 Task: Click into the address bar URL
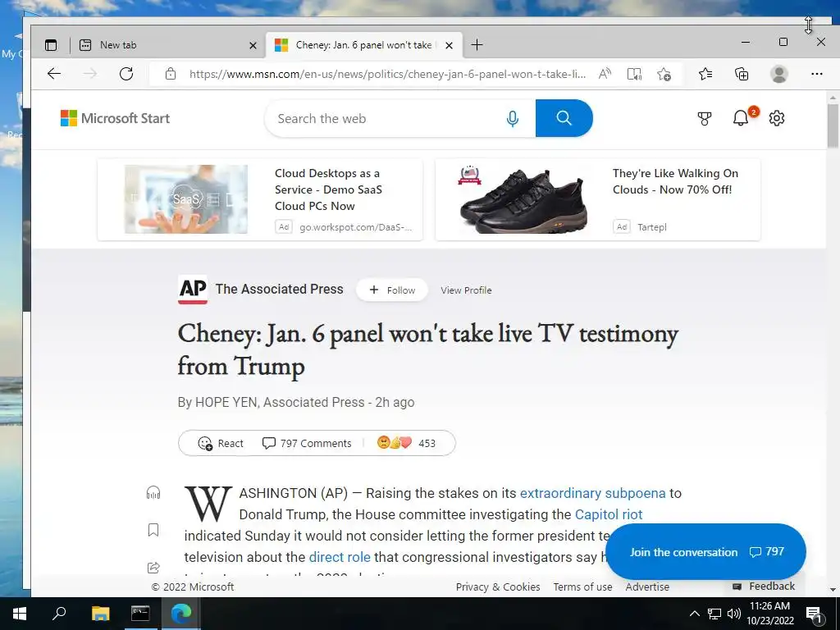[387, 74]
